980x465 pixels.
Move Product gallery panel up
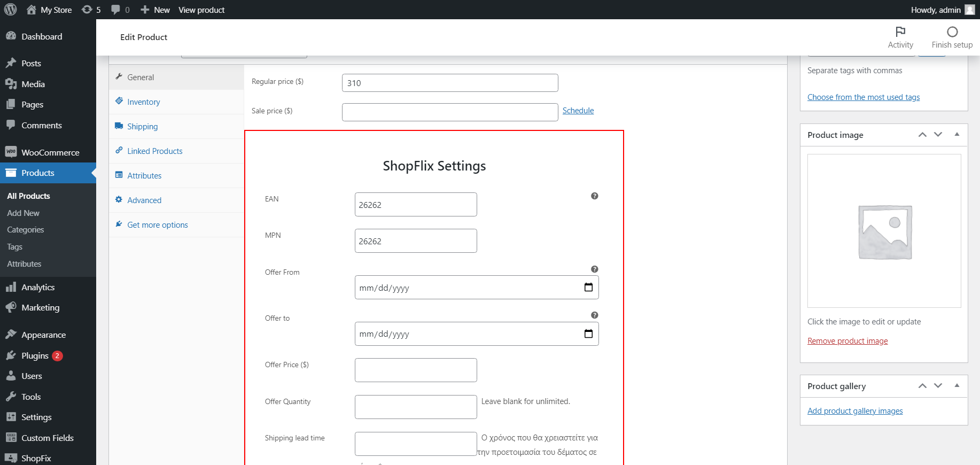pos(922,386)
